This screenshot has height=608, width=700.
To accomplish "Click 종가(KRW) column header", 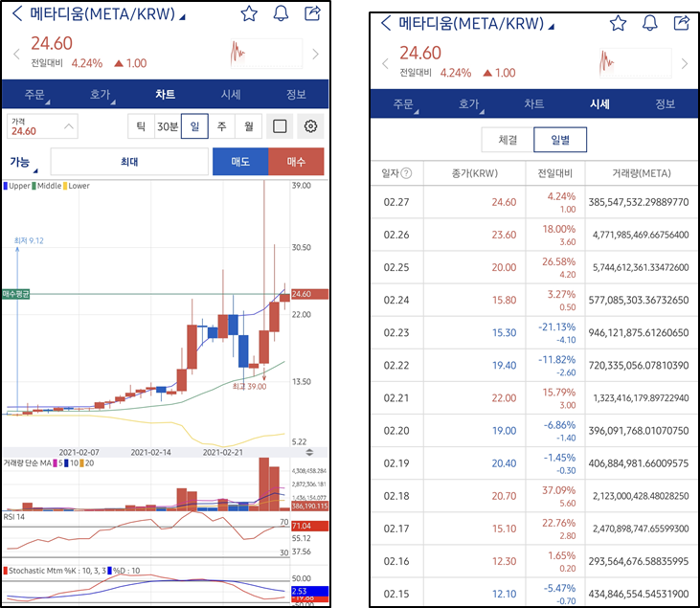I will point(475,173).
